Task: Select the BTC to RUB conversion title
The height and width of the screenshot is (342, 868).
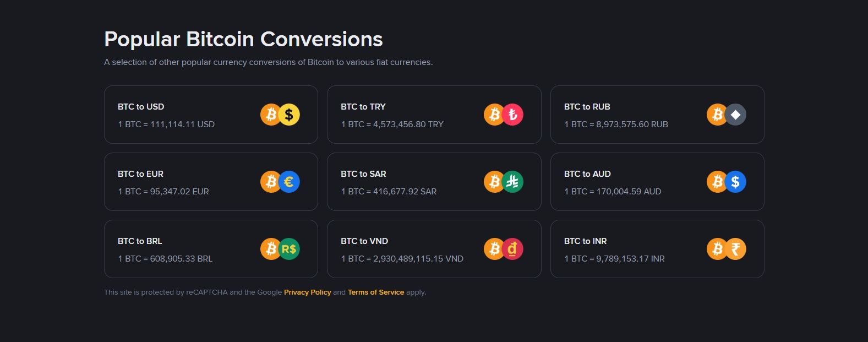Action: [x=587, y=107]
